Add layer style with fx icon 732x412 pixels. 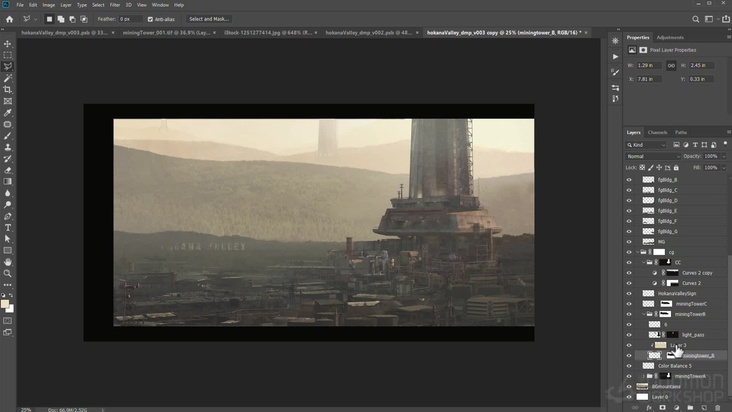pyautogui.click(x=649, y=407)
